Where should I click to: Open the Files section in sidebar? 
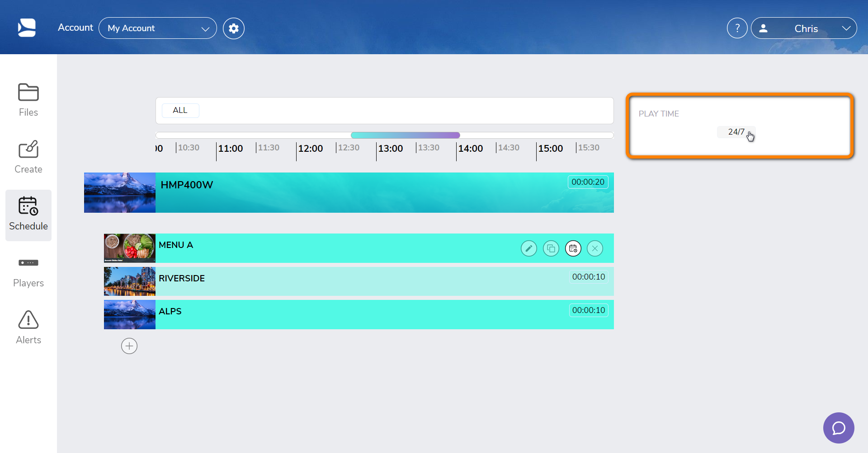pyautogui.click(x=28, y=100)
